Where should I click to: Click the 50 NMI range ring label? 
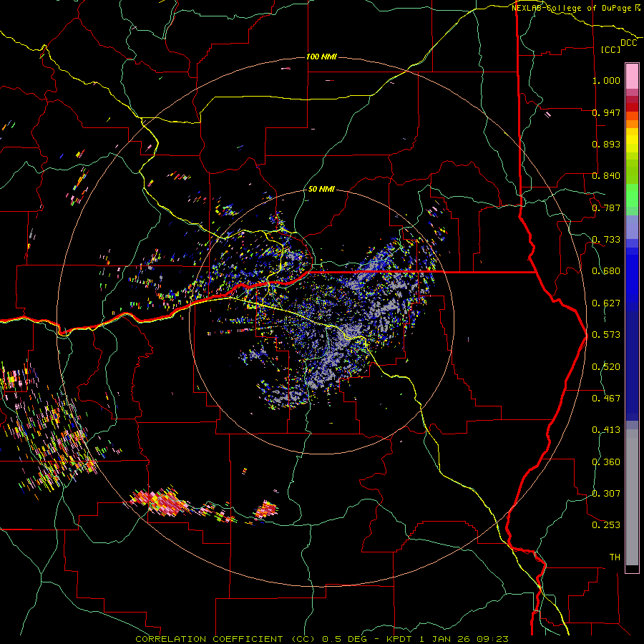coord(321,189)
